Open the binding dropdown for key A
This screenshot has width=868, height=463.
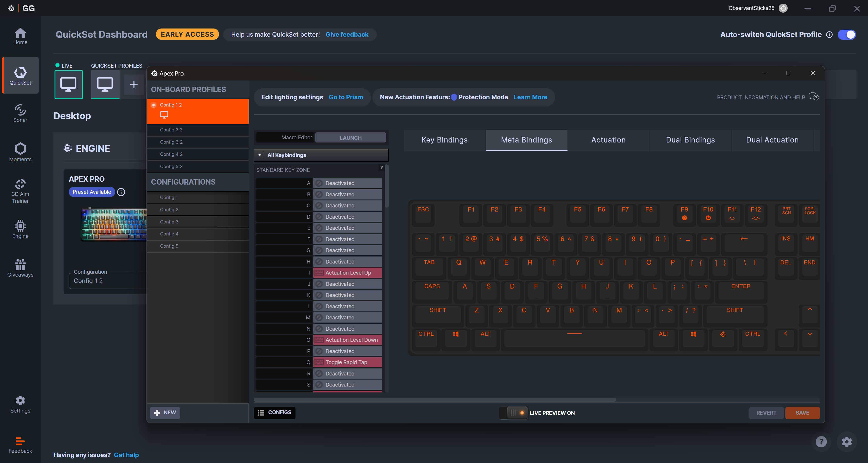347,183
